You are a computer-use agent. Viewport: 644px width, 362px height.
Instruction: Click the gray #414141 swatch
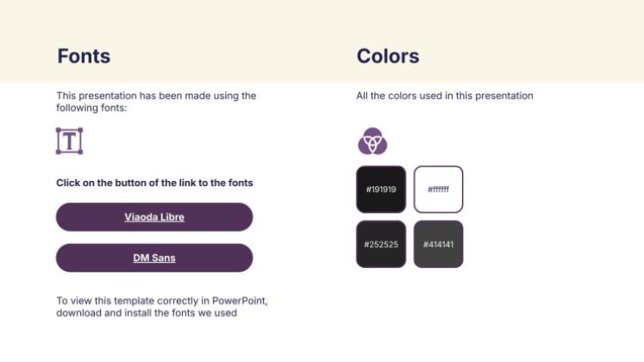(x=438, y=244)
